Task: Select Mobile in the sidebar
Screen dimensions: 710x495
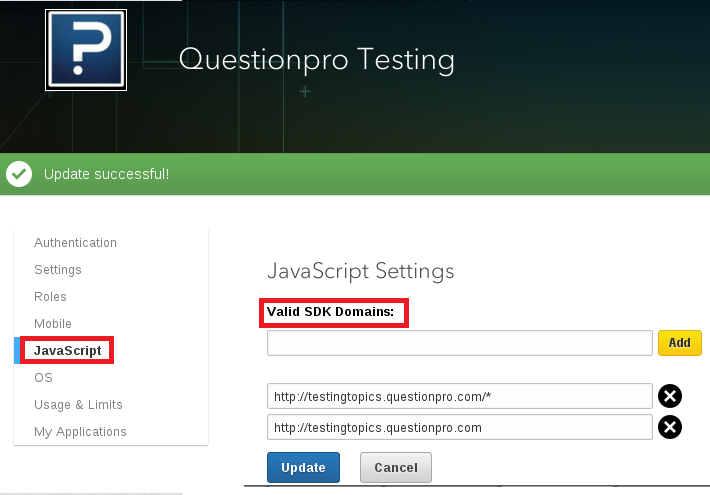Action: pos(53,324)
